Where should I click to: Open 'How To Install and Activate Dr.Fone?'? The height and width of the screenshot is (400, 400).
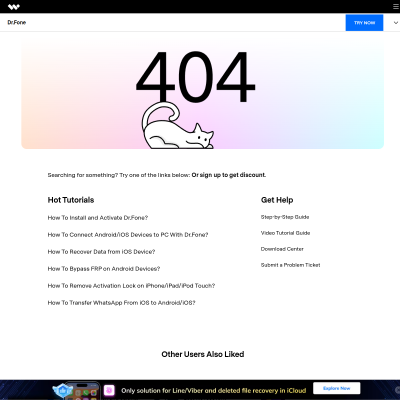click(98, 218)
